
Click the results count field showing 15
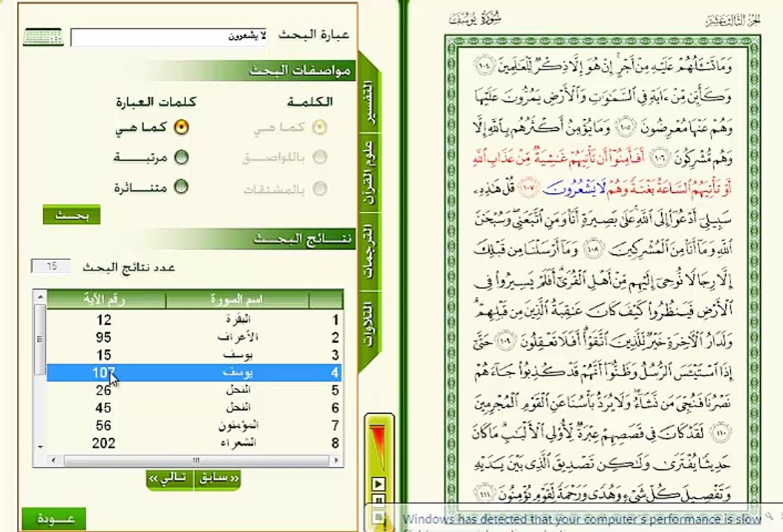[x=51, y=266]
